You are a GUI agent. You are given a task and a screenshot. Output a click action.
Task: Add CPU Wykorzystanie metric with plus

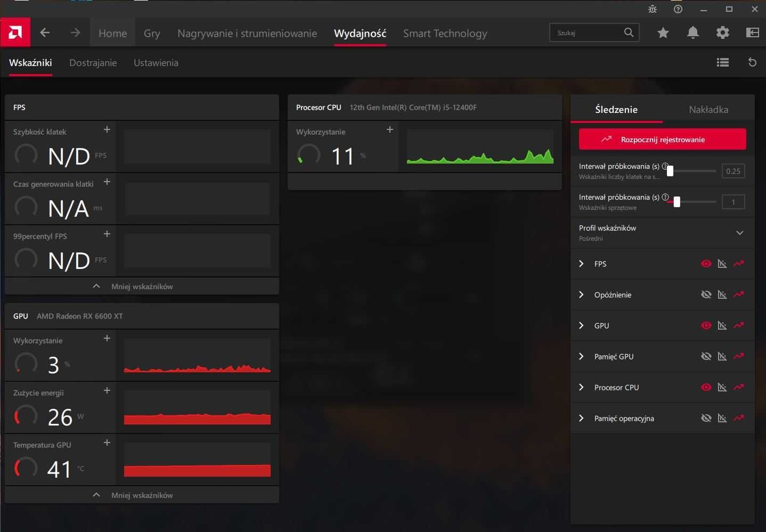pos(390,129)
